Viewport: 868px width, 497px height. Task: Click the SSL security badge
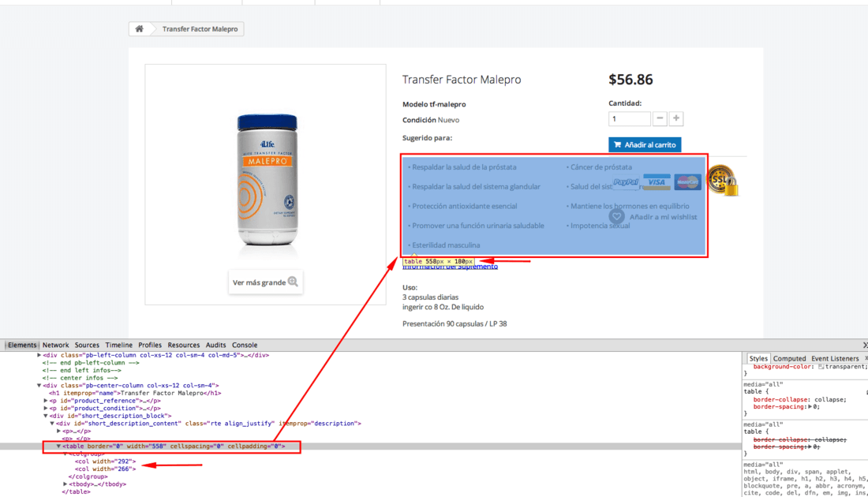(723, 181)
